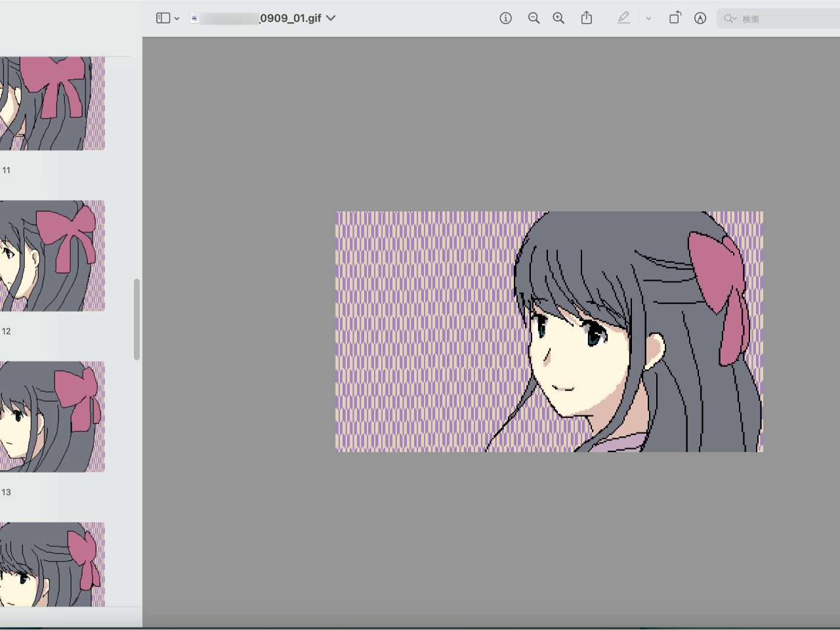840x630 pixels.
Task: Open the Share menu
Action: (587, 18)
